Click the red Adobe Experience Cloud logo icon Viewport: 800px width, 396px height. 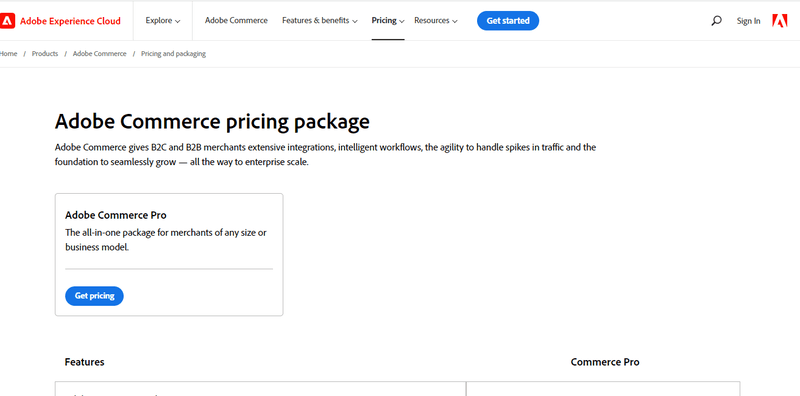click(7, 21)
